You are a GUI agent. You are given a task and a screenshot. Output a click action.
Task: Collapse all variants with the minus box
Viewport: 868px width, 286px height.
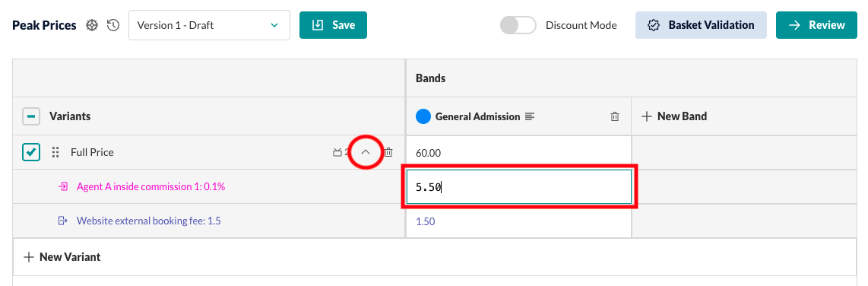31,116
